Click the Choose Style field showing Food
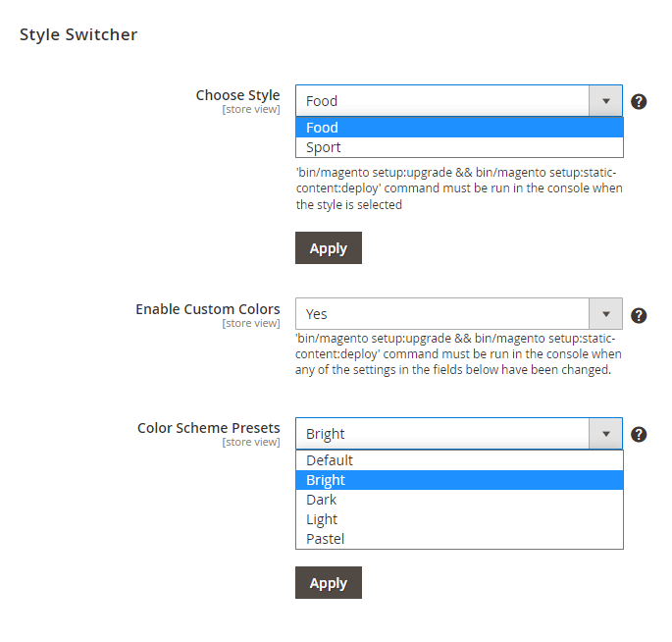Image resolution: width=672 pixels, height=642 pixels. point(459,101)
